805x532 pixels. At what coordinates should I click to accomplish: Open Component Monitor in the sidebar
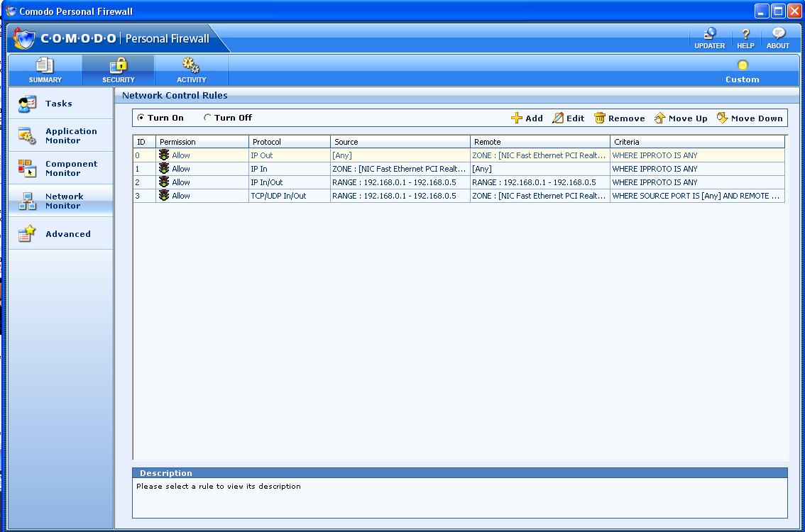coord(60,168)
